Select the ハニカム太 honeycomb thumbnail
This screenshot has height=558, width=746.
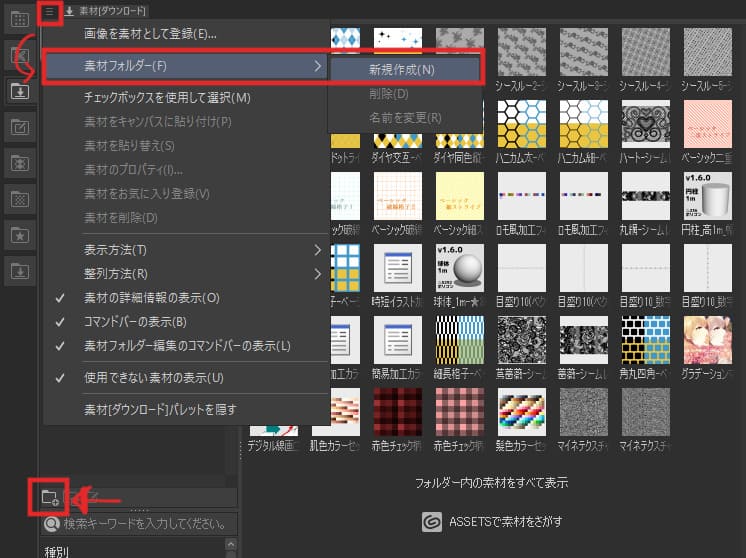(x=521, y=124)
